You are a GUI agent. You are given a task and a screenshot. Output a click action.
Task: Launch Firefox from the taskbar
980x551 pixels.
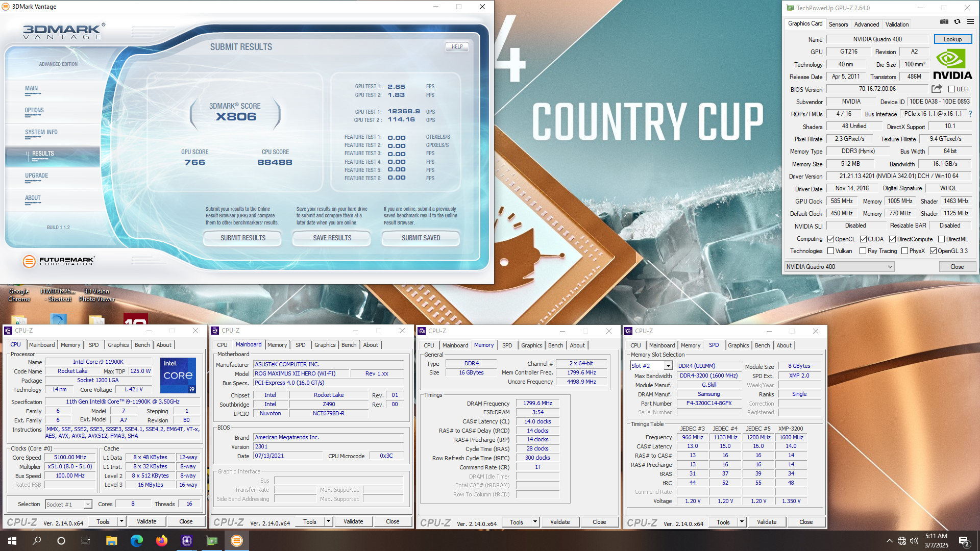coord(162,541)
